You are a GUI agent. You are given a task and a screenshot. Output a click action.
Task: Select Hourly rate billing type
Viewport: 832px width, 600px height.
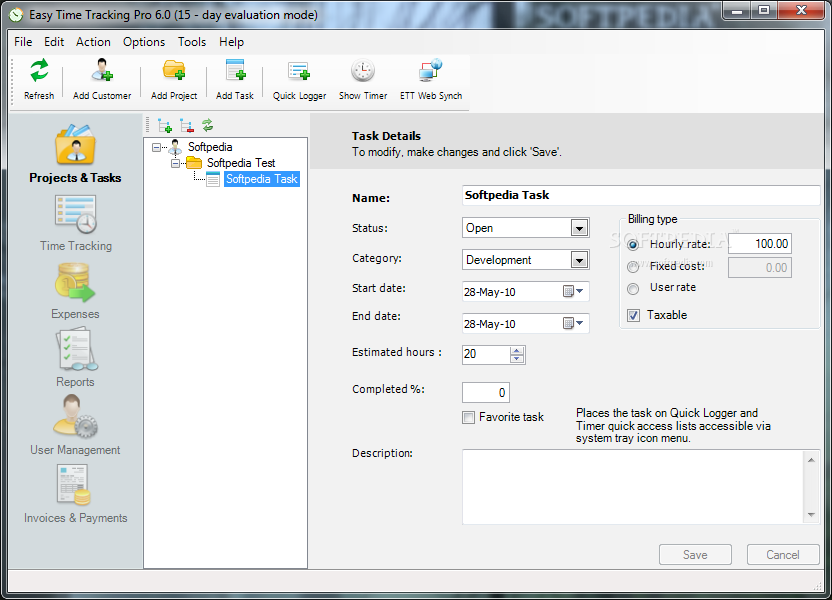click(633, 245)
